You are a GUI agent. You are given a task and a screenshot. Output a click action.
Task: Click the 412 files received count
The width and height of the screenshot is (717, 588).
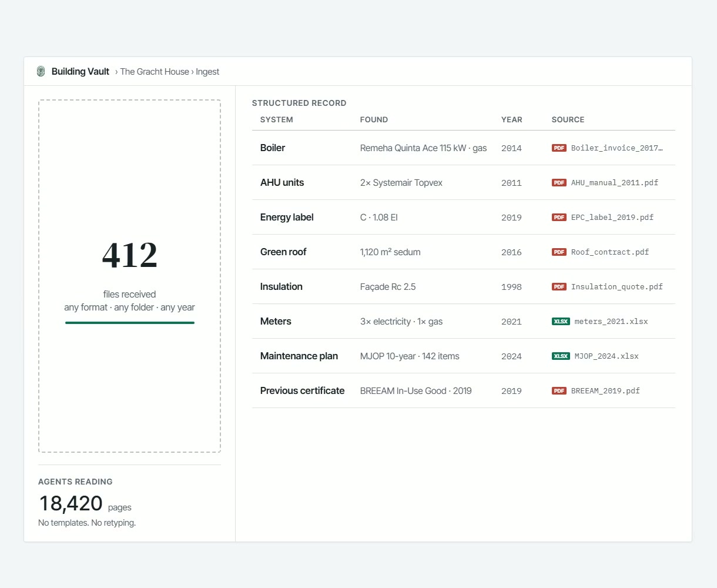click(130, 256)
